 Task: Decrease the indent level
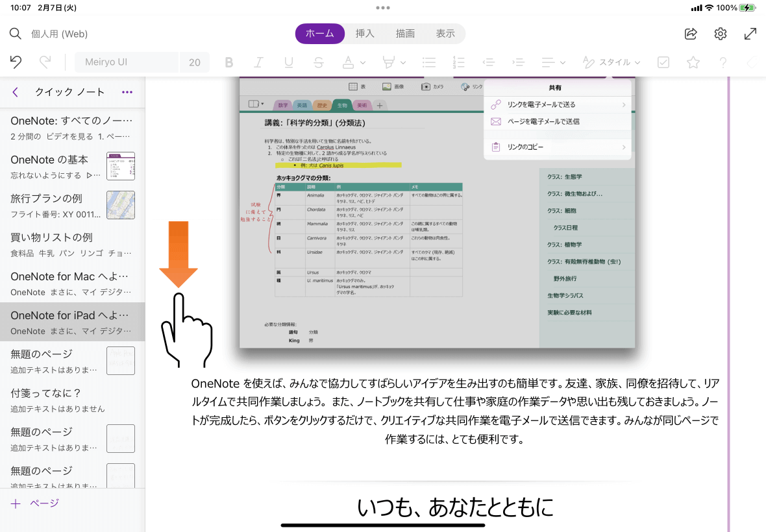pos(489,62)
